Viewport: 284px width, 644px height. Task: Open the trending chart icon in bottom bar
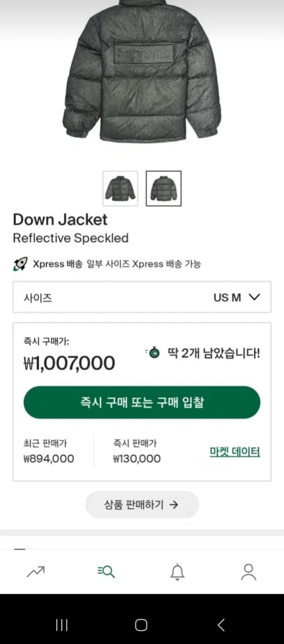coord(36,571)
